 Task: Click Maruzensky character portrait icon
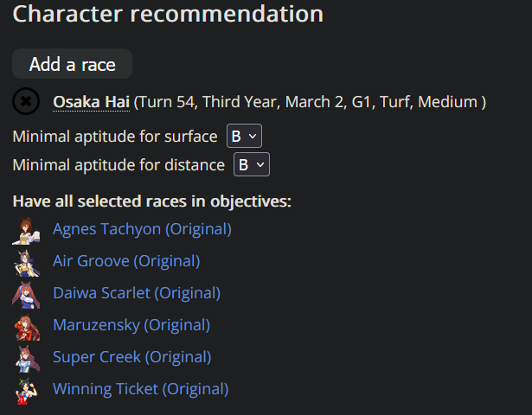[x=26, y=327]
